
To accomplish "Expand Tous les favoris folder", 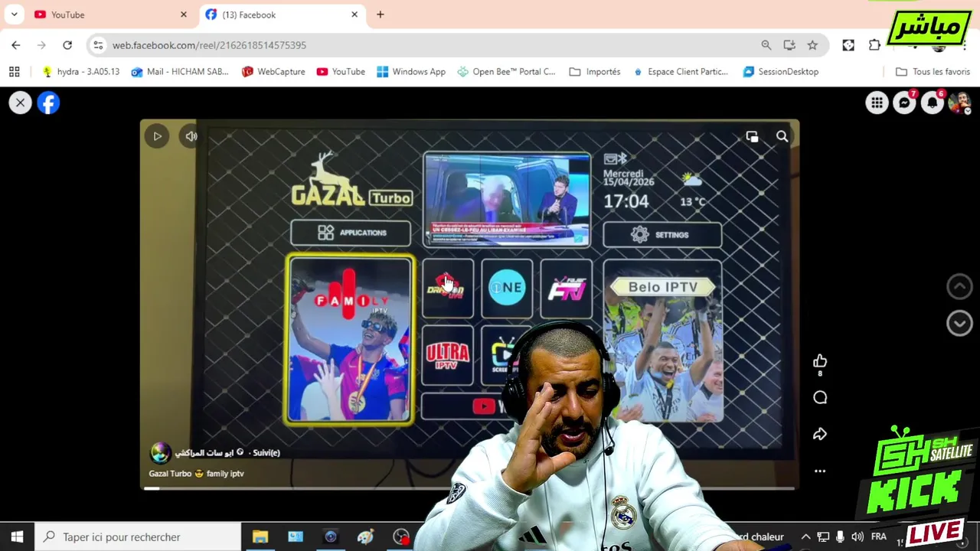I will [933, 71].
